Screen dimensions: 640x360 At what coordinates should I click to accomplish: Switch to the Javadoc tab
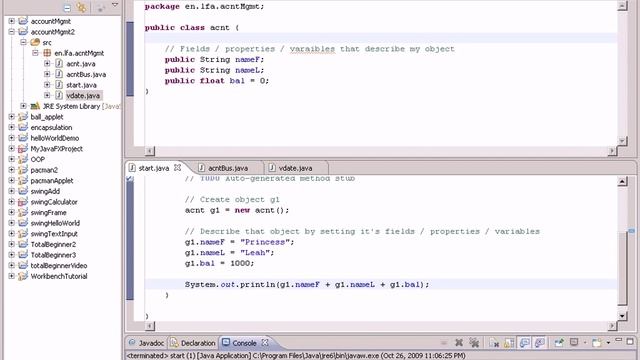click(147, 343)
